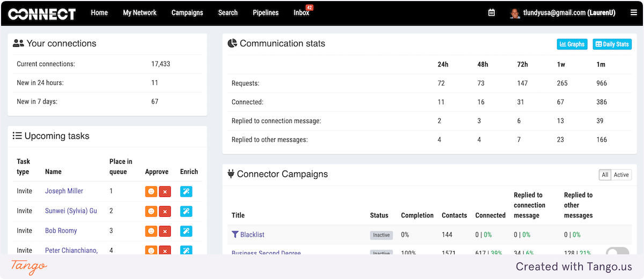
Task: Show All connector campaigns
Action: (x=605, y=175)
